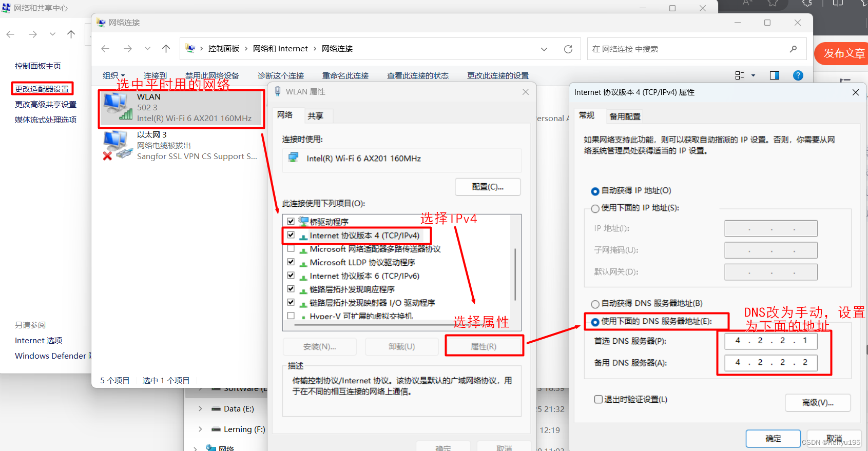Click the search magnifier in Network Connections
868x451 pixels.
click(794, 49)
